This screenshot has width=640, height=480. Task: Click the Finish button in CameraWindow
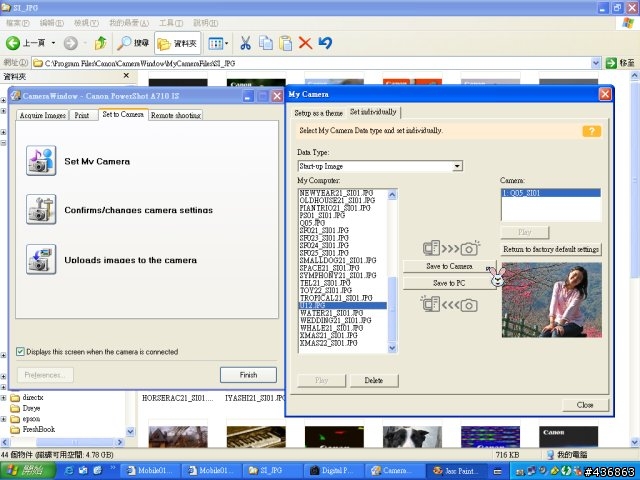click(x=248, y=375)
